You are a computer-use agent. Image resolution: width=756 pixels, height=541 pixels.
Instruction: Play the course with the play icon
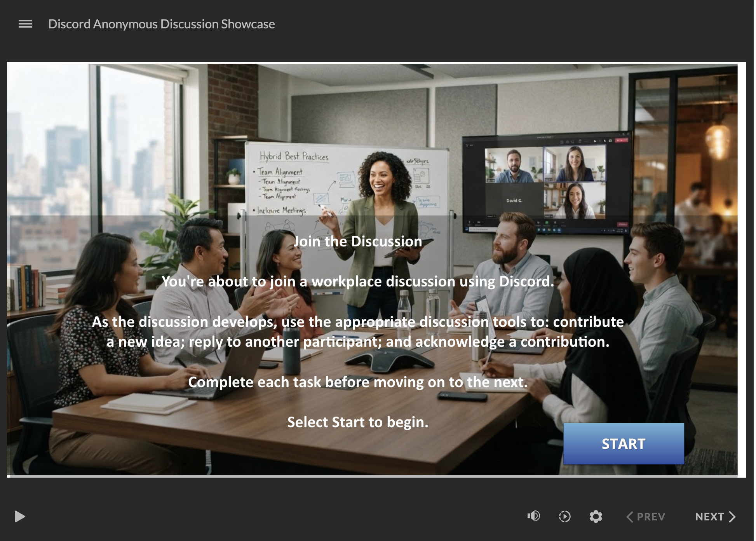[x=19, y=517]
